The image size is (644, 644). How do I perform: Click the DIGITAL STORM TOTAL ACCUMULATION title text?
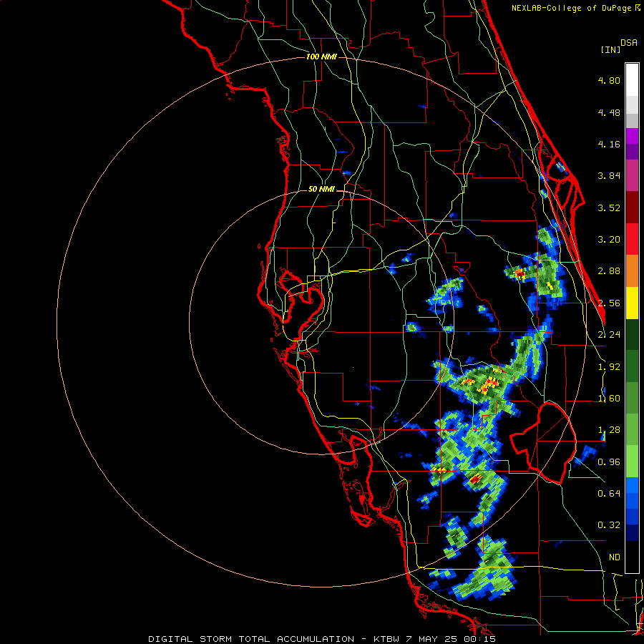point(251,639)
